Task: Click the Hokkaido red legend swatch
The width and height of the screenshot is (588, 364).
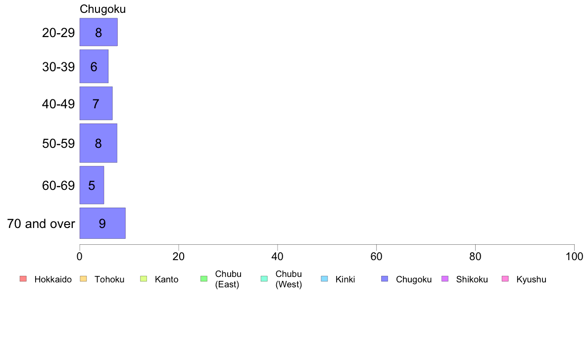Action: (x=23, y=279)
